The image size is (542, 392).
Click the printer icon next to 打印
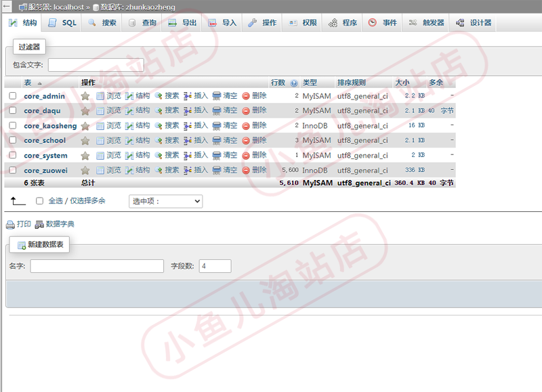pos(10,225)
